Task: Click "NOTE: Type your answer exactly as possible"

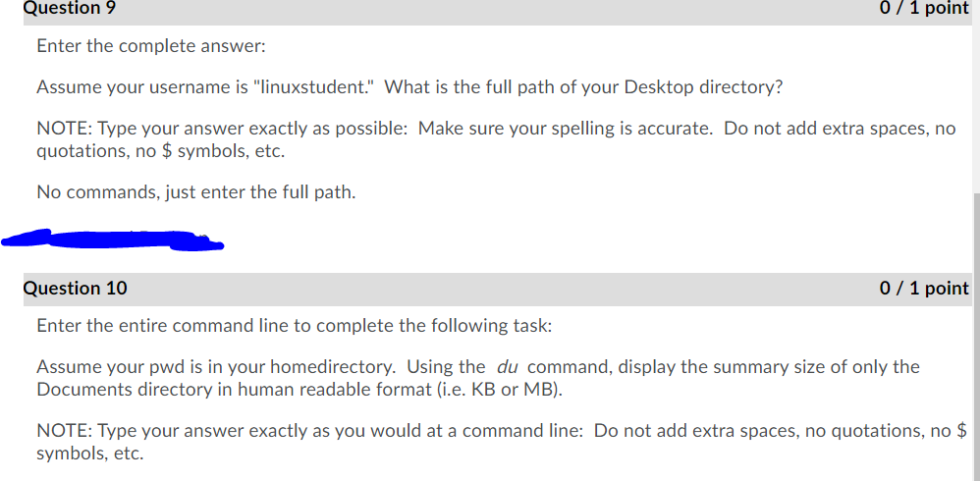Action: (223, 130)
